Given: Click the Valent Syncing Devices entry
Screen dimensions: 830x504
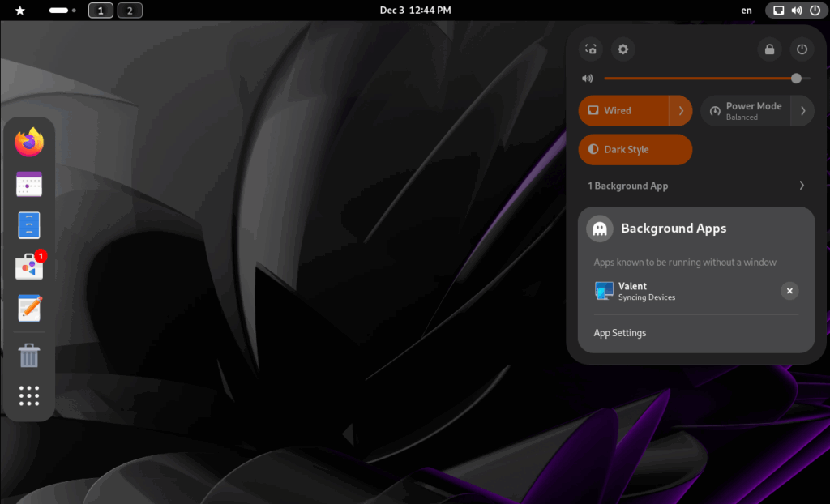Looking at the screenshot, I should (696, 291).
